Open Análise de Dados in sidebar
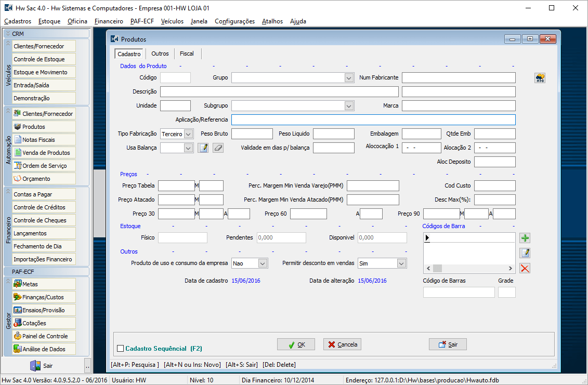Image resolution: width=588 pixels, height=385 pixels. tap(44, 349)
